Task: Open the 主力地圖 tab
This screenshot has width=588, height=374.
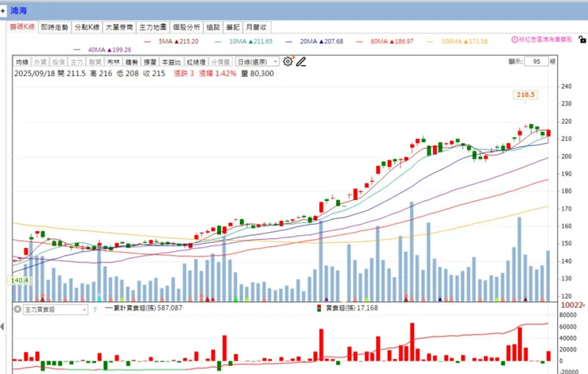Action: click(153, 27)
